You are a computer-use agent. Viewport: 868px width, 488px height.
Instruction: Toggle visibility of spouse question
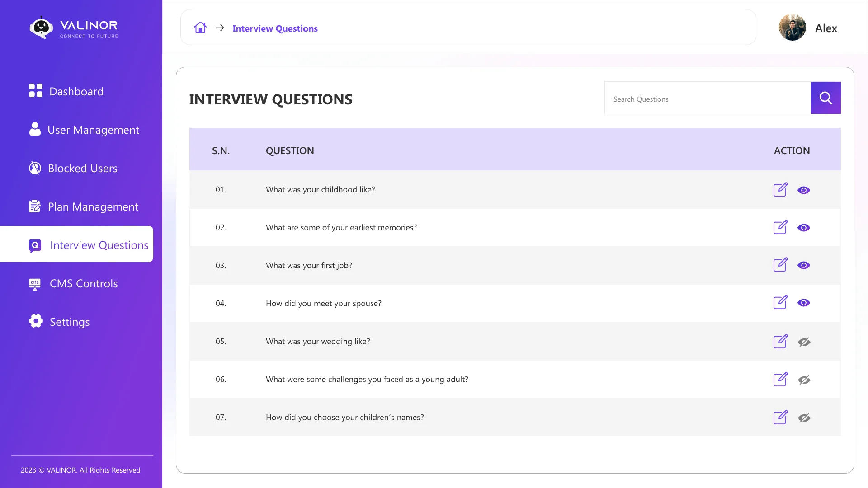point(803,303)
